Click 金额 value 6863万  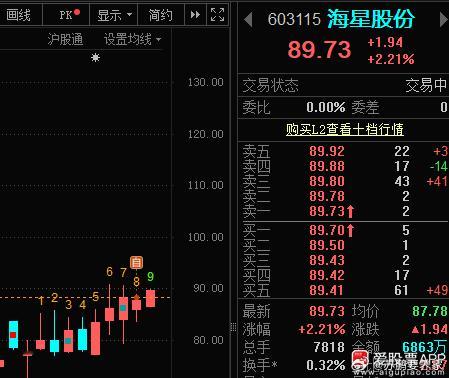tap(424, 347)
